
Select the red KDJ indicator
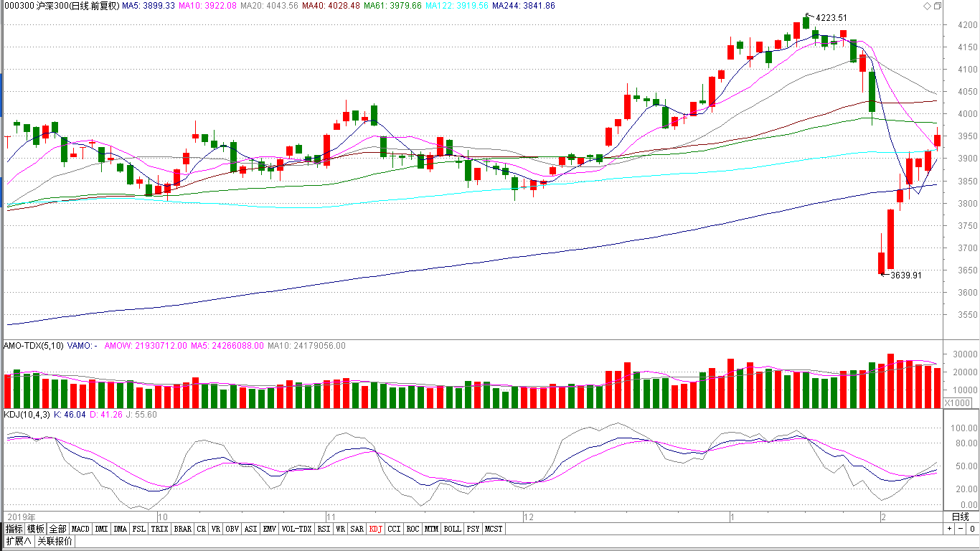(376, 529)
